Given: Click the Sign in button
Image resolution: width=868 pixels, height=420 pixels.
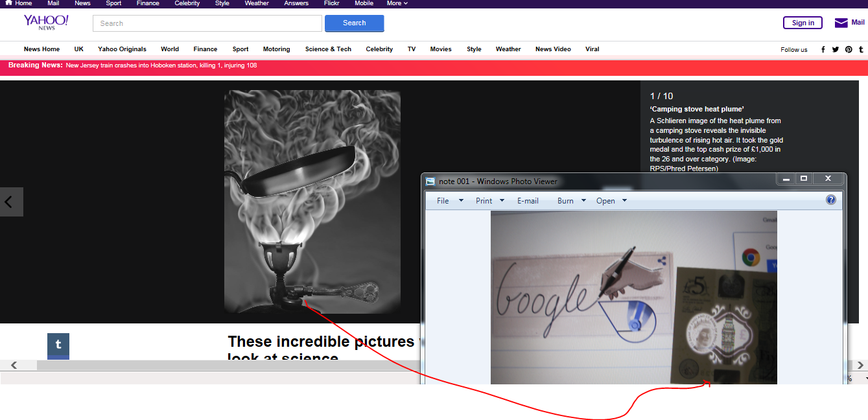Looking at the screenshot, I should point(803,23).
